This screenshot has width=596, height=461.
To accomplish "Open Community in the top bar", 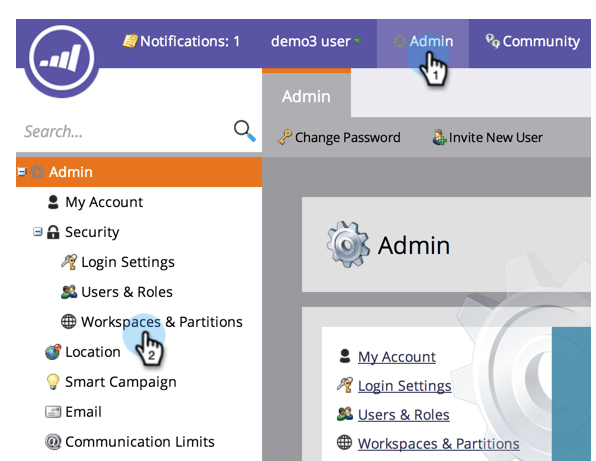I will click(532, 41).
